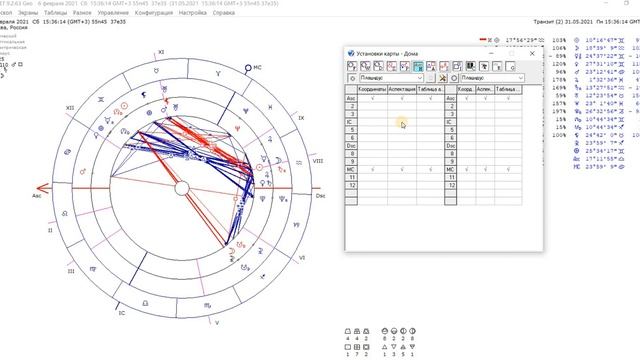
Task: Click the circle with top half shaded (hemisphere icon)
Action: pyautogui.click(x=384, y=331)
